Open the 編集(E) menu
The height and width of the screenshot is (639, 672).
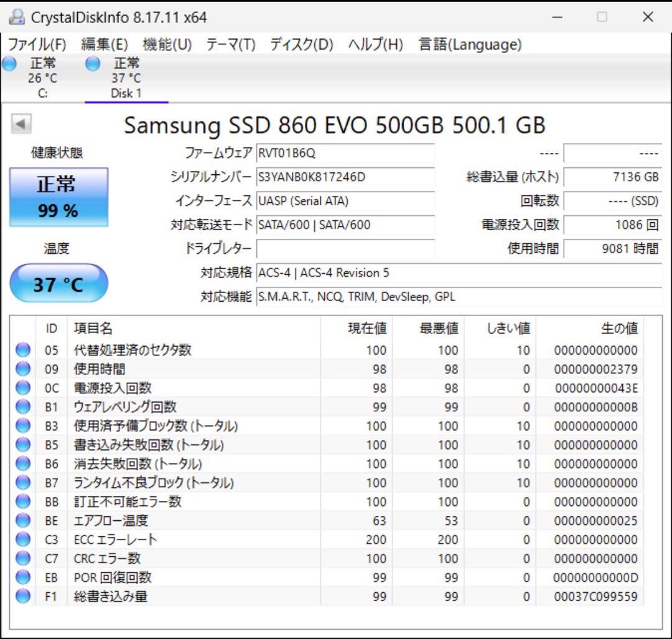click(x=105, y=44)
